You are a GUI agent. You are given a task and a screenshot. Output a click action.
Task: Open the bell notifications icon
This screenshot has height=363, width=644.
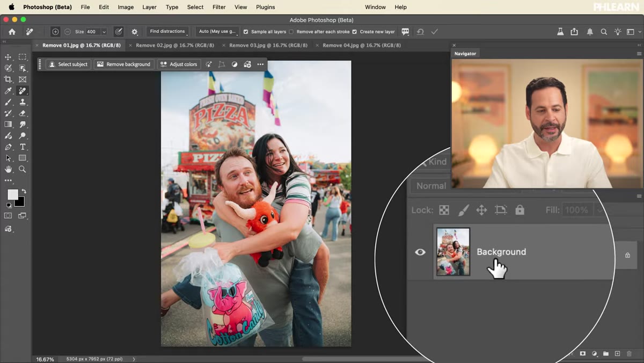pos(590,32)
